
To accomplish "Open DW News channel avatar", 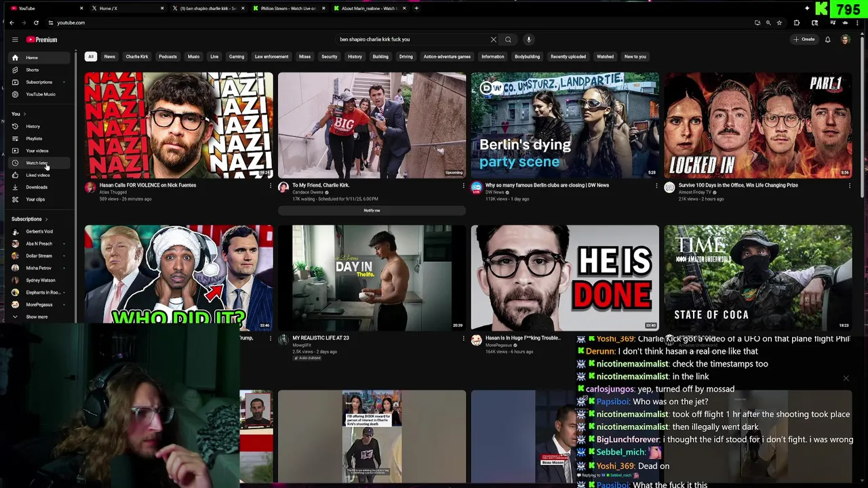I will click(476, 188).
